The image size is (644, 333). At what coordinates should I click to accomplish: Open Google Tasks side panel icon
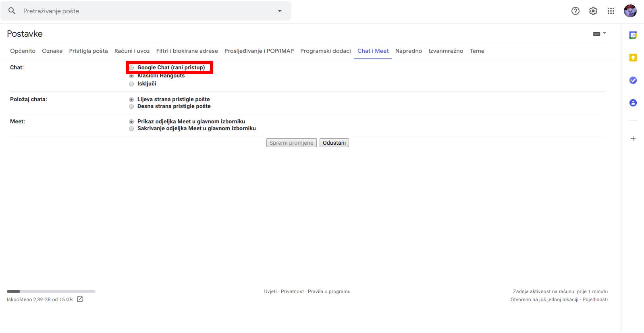[x=633, y=80]
